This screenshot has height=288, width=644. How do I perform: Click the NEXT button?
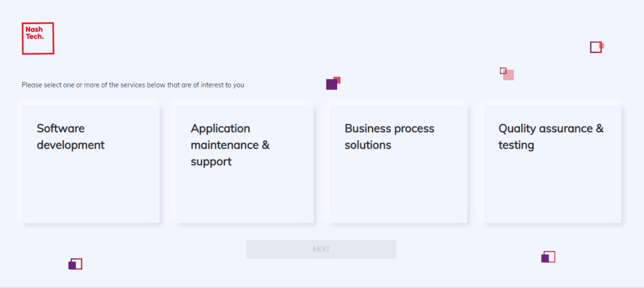[321, 249]
